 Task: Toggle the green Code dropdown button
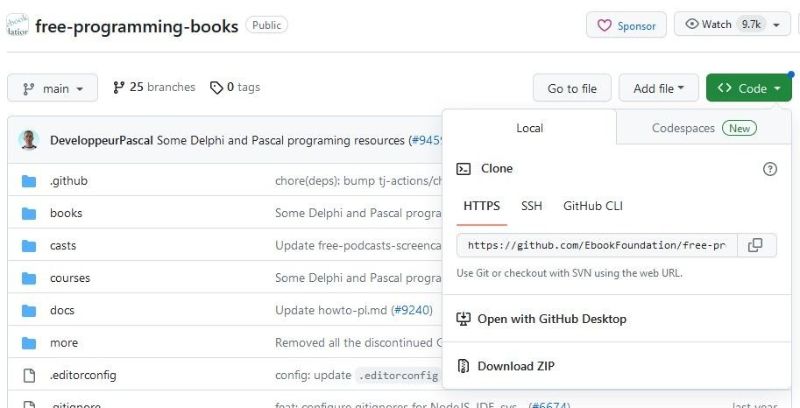click(x=748, y=89)
